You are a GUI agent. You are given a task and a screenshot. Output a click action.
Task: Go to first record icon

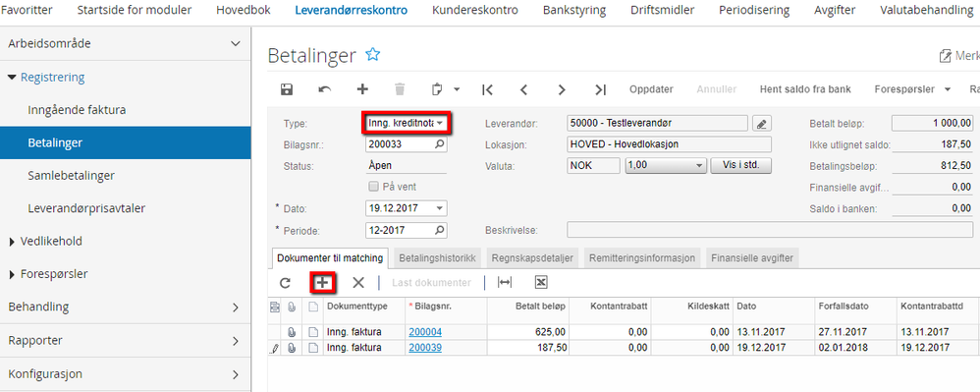[x=487, y=89]
